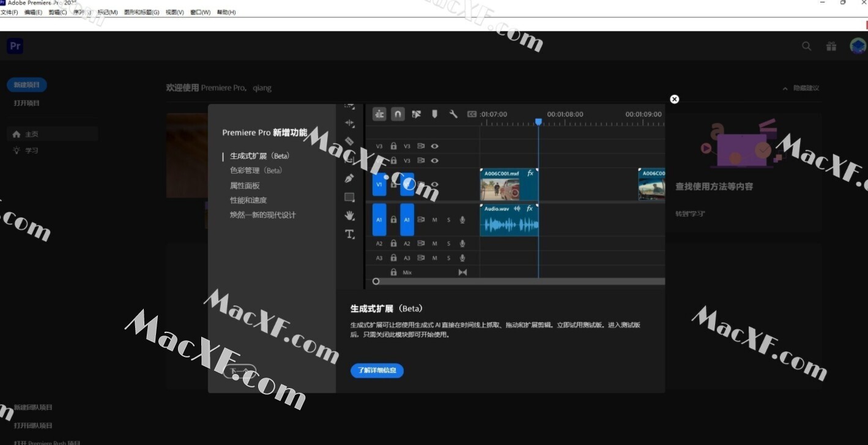Click 新建团队项目 in the sidebar
This screenshot has width=868, height=445.
pyautogui.click(x=33, y=407)
